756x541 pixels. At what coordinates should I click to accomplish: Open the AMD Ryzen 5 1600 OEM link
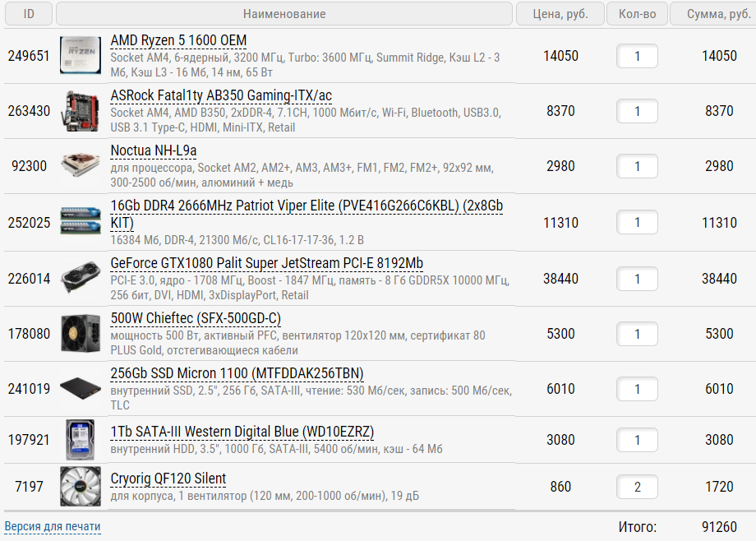point(178,40)
